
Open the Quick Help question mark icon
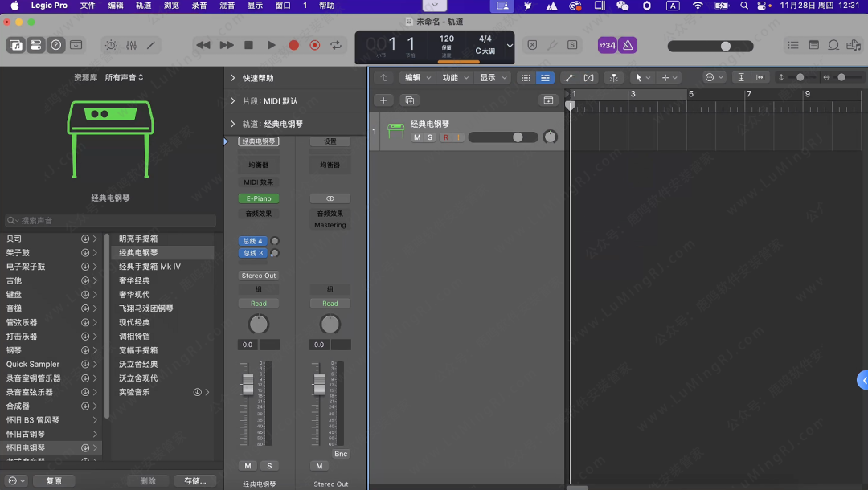(x=55, y=45)
